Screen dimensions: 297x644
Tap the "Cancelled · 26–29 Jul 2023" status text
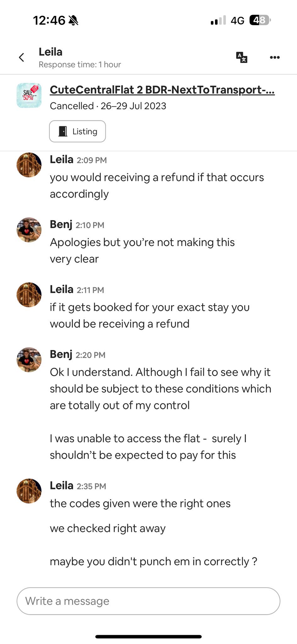108,106
